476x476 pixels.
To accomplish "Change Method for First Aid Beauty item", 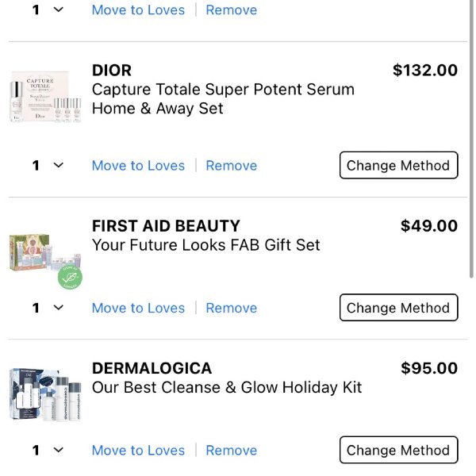I will pos(398,308).
